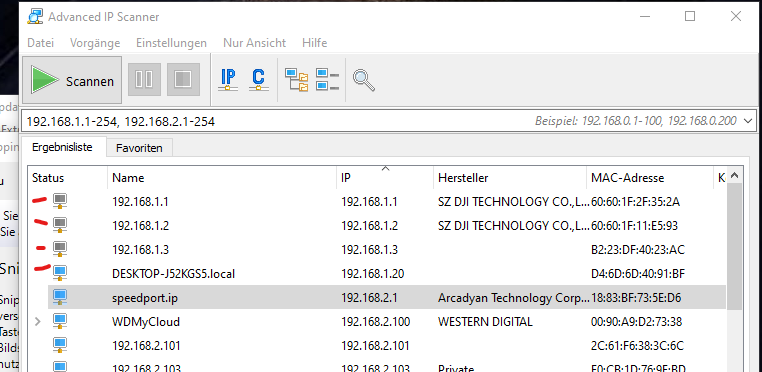The width and height of the screenshot is (762, 372).
Task: Click IP cell 192.168.2.100
Action: pos(375,321)
